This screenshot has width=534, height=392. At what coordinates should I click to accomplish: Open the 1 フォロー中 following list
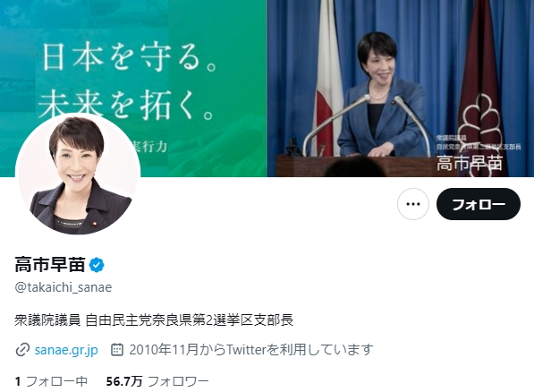51,380
